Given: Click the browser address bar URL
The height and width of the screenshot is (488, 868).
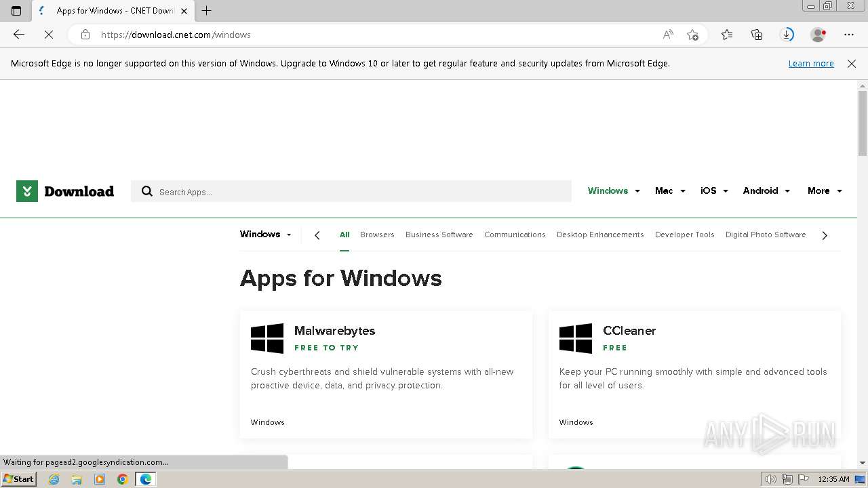Looking at the screenshot, I should (x=176, y=35).
